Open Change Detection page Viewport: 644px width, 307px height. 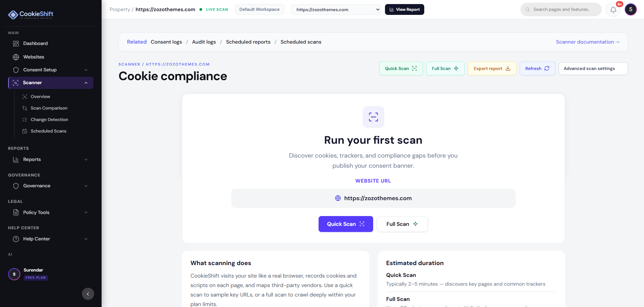click(49, 120)
